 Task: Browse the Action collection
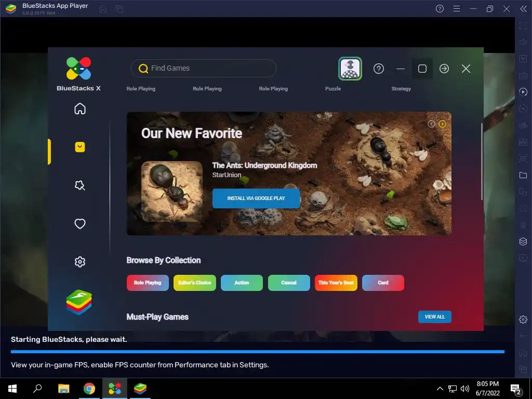click(242, 283)
